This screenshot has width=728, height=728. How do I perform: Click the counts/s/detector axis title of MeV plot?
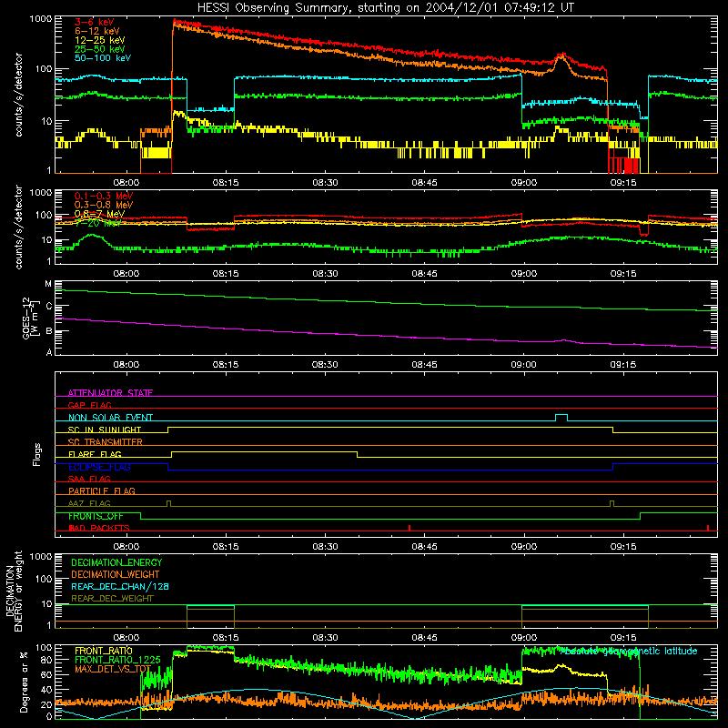click(x=18, y=227)
